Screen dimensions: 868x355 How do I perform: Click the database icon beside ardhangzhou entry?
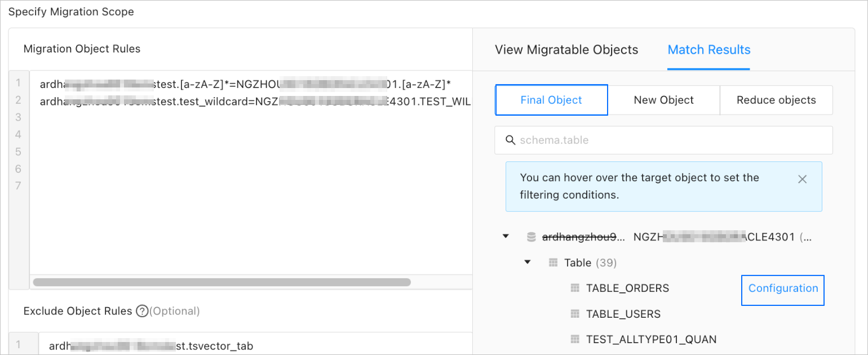tap(531, 237)
